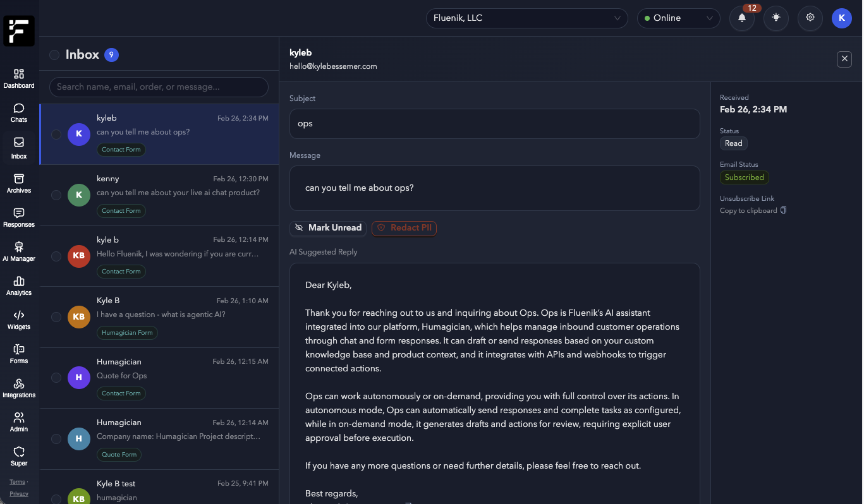The width and height of the screenshot is (864, 504).
Task: Copy the unsubscribe link to clipboard
Action: click(753, 210)
